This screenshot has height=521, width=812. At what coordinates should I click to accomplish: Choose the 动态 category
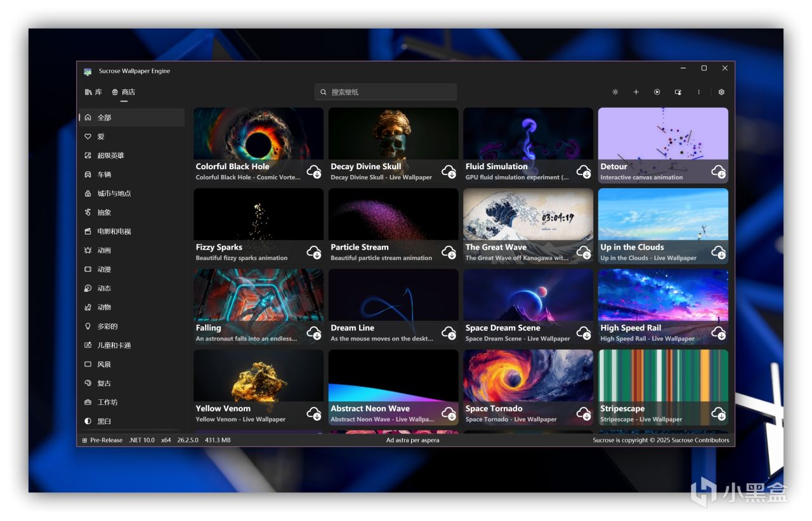pos(132,288)
